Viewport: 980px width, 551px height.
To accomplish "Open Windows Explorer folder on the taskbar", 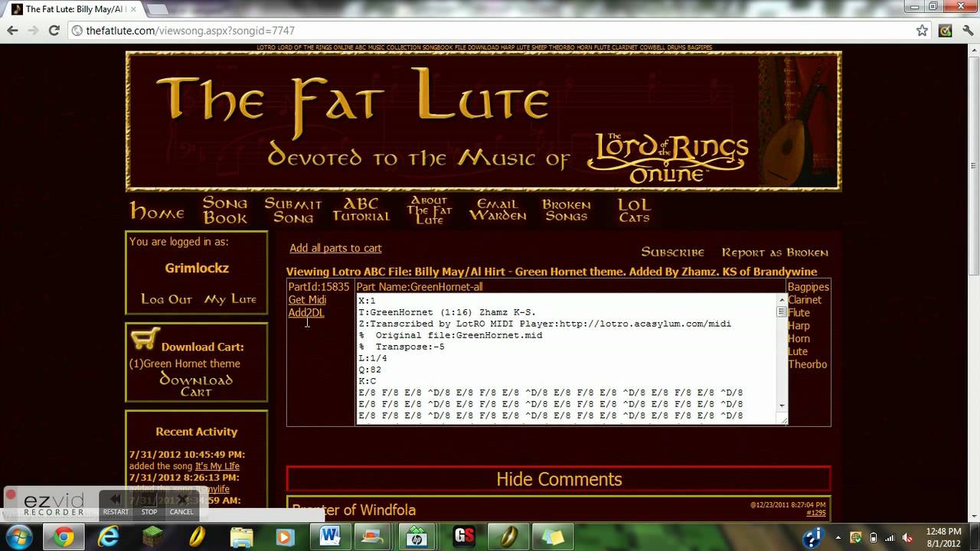I will point(241,536).
